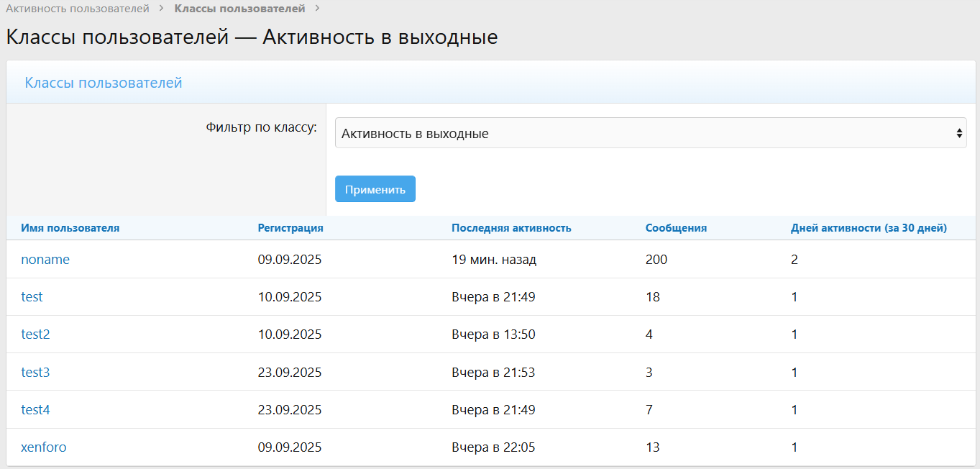This screenshot has width=980, height=469.
Task: Sort by Дней активности column
Action: (x=869, y=228)
